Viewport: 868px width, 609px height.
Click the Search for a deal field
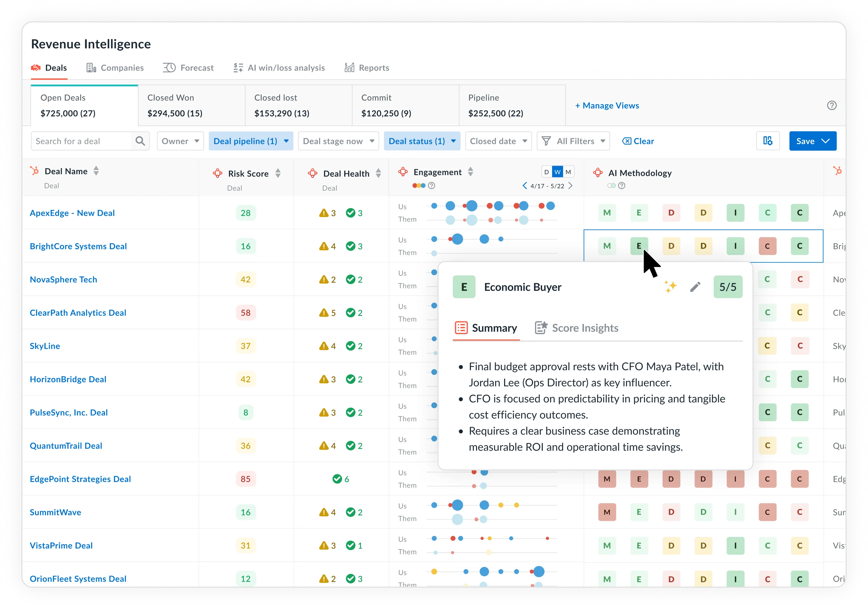tap(81, 141)
